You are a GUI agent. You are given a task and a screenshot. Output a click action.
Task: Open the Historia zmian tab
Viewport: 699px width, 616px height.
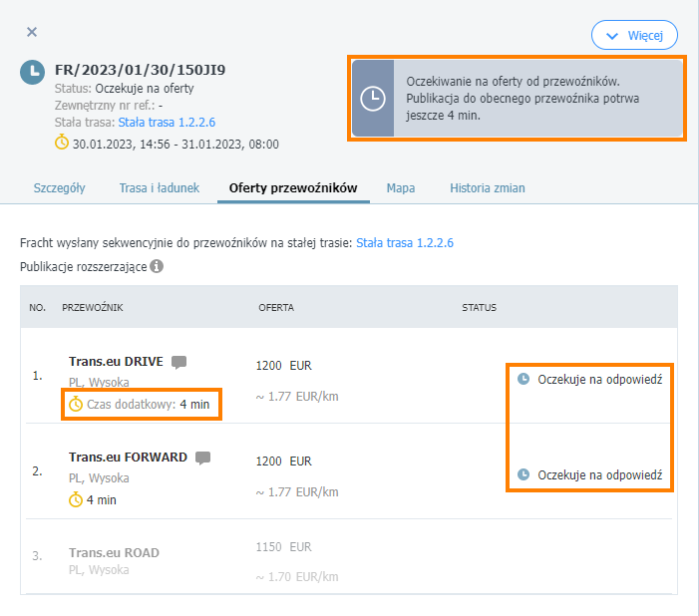[488, 188]
